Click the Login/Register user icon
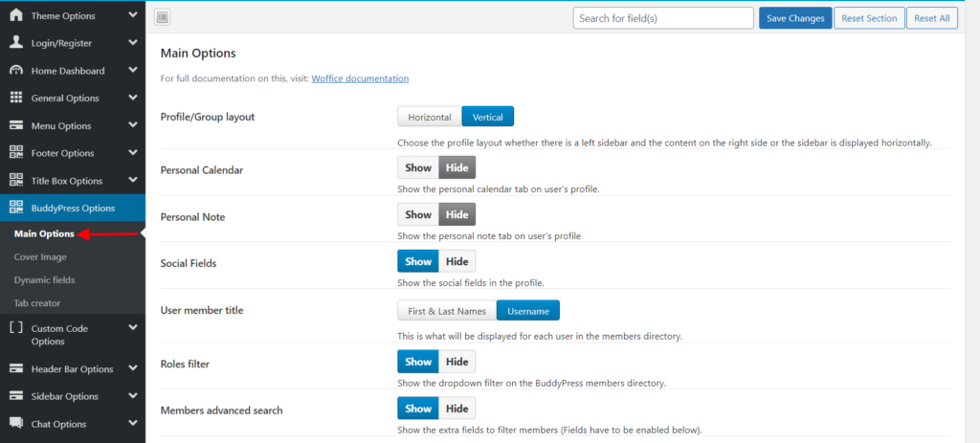 click(x=15, y=43)
